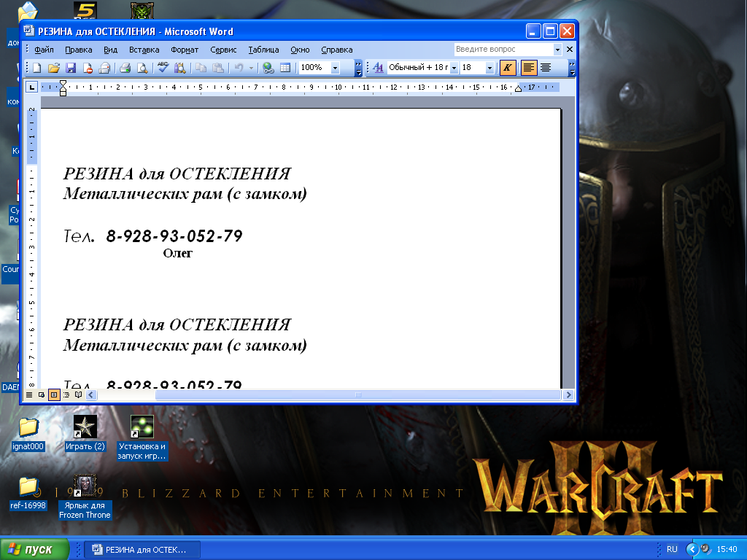Image resolution: width=747 pixels, height=560 pixels.
Task: Click the scroll left arrow
Action: 92,394
